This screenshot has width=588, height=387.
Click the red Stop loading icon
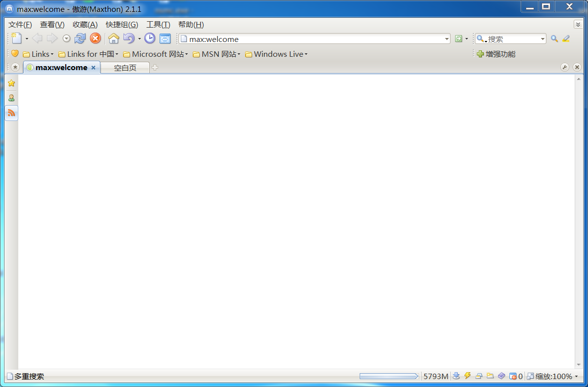[95, 39]
